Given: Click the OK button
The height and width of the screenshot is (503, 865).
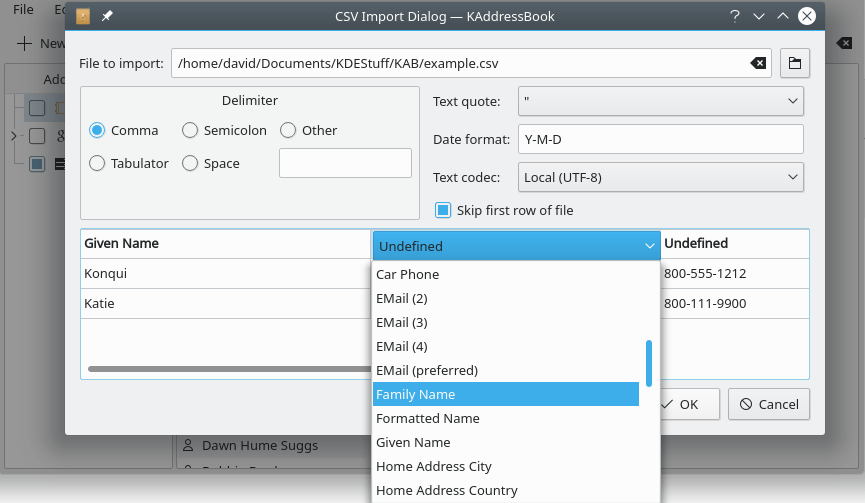Looking at the screenshot, I should 688,404.
